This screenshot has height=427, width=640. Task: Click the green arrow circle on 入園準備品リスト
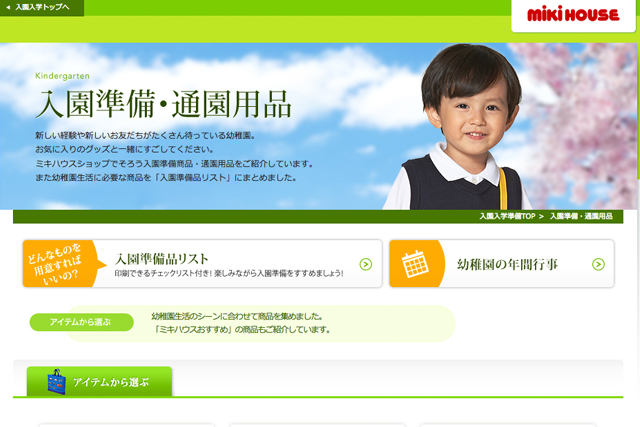click(x=366, y=264)
